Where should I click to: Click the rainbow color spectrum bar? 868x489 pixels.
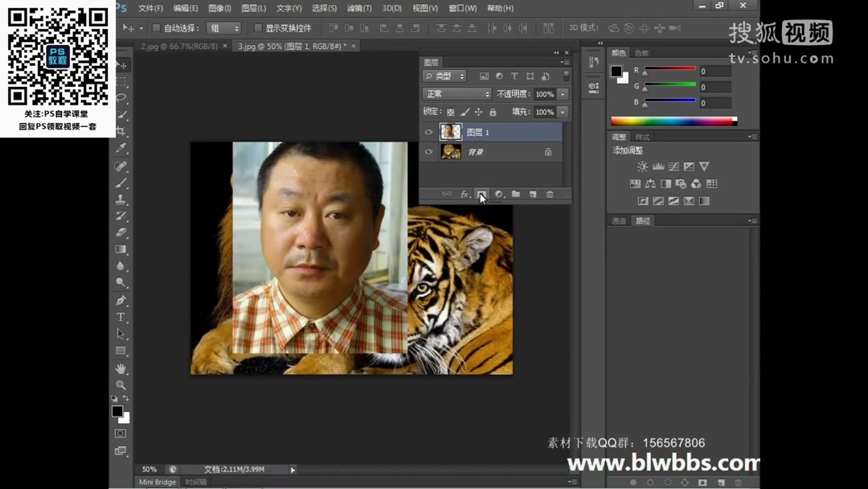pyautogui.click(x=674, y=120)
